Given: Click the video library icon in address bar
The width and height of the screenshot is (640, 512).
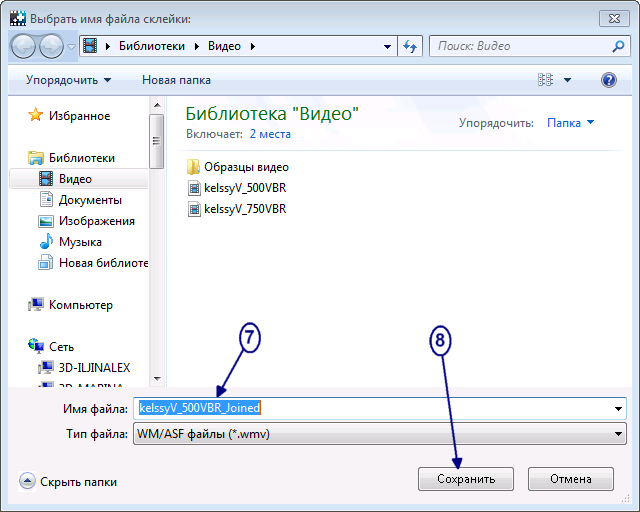Looking at the screenshot, I should pyautogui.click(x=90, y=46).
